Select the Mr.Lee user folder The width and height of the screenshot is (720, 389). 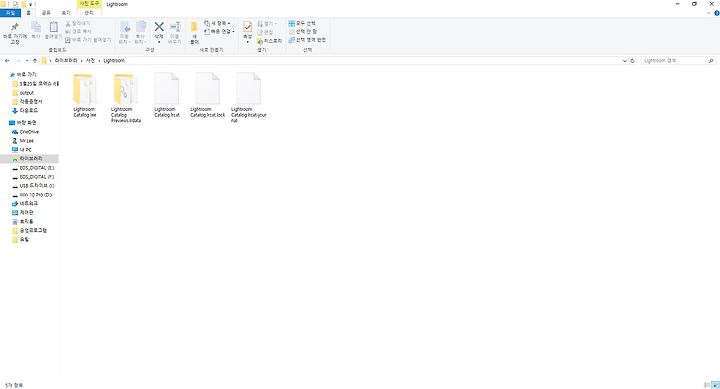pyautogui.click(x=22, y=141)
